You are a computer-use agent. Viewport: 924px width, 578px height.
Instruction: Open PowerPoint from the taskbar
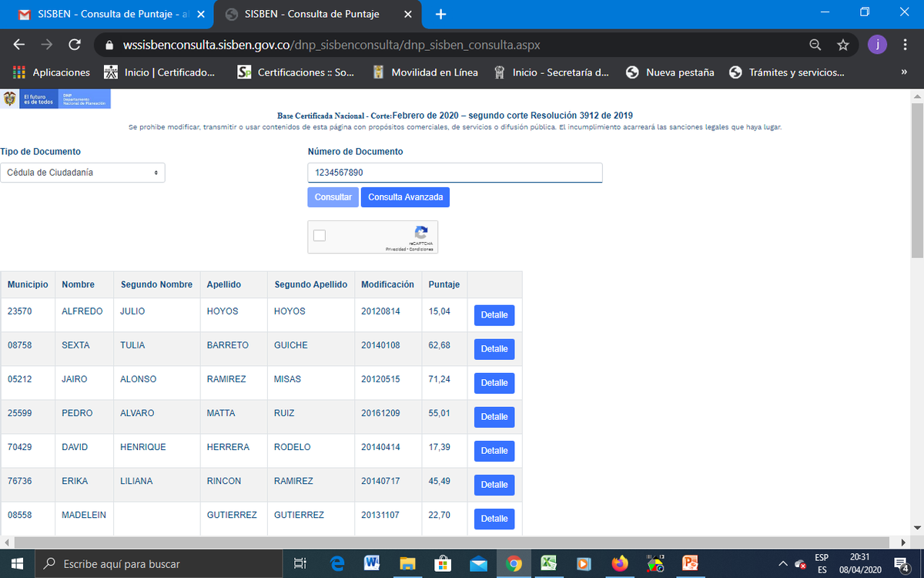coord(691,563)
